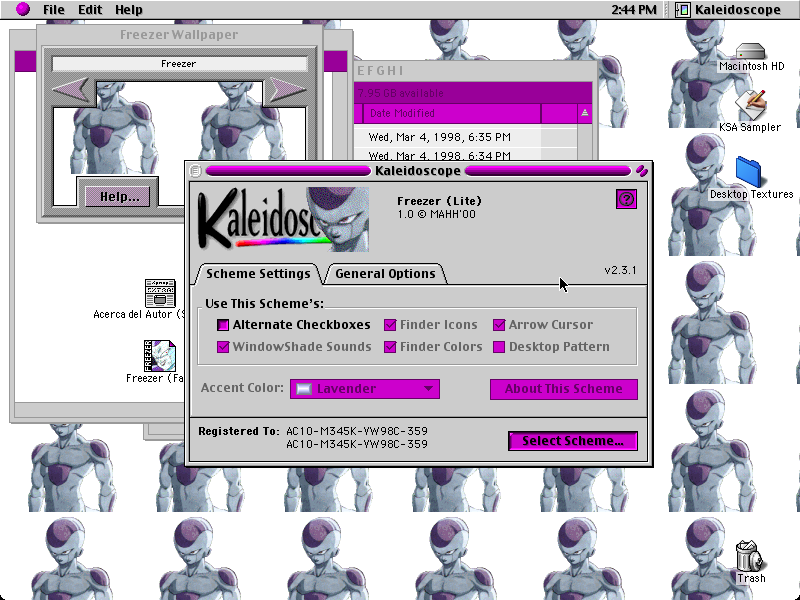Collapse Kaleidoscope window with WindowShade box

tap(642, 171)
